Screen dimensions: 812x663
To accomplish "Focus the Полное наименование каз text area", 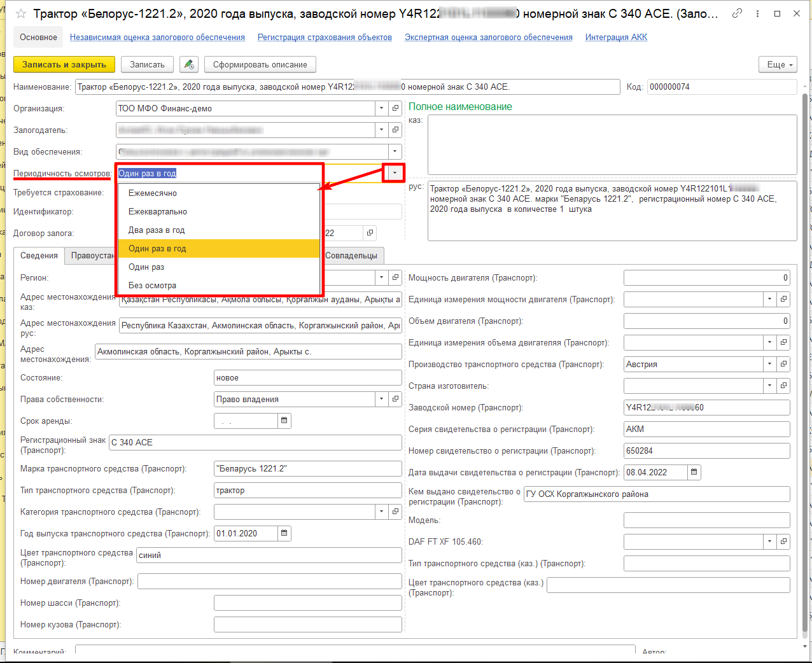I will [612, 144].
